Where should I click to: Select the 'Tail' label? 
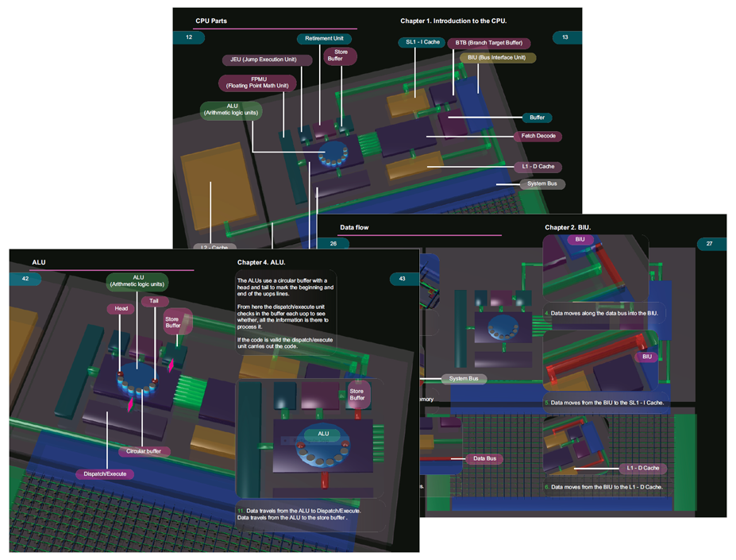(154, 301)
